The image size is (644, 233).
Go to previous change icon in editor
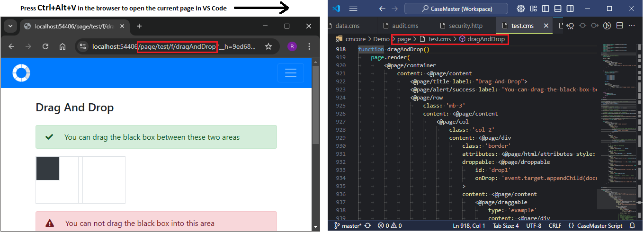[583, 26]
